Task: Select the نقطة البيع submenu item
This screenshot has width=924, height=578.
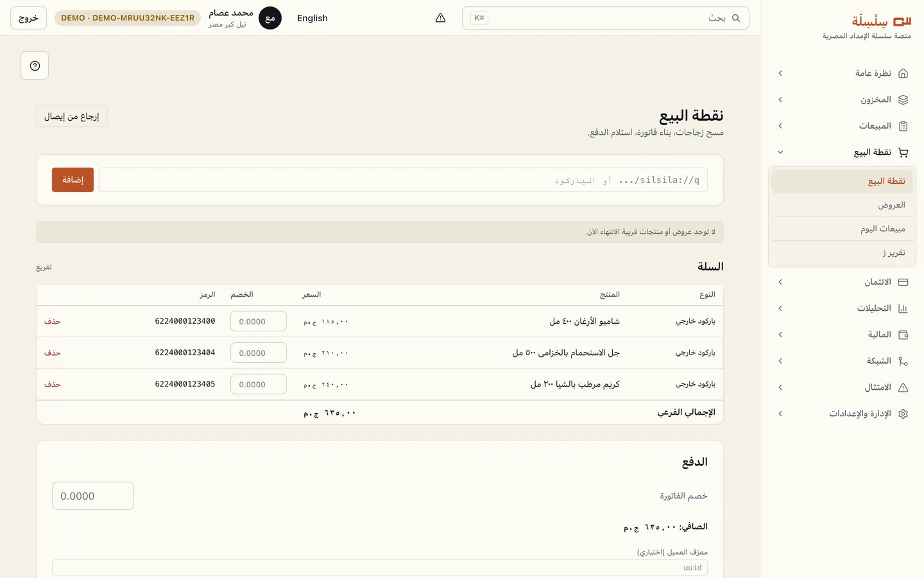Action: click(842, 181)
